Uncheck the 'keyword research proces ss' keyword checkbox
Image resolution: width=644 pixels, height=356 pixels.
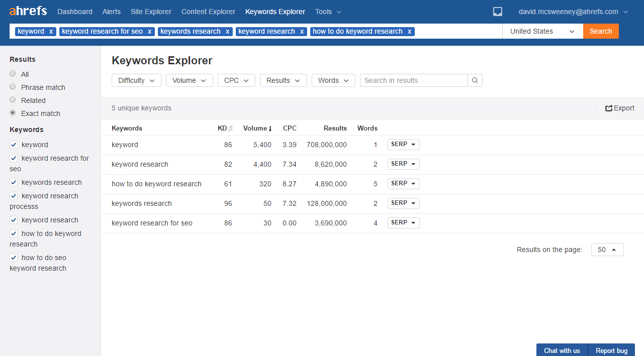14,196
